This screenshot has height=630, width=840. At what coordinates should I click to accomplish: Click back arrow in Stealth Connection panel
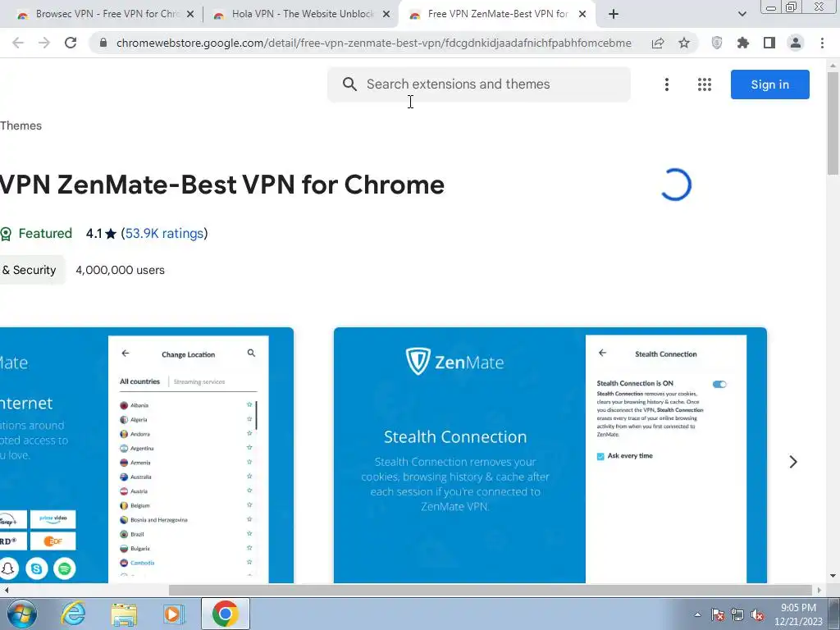tap(603, 353)
